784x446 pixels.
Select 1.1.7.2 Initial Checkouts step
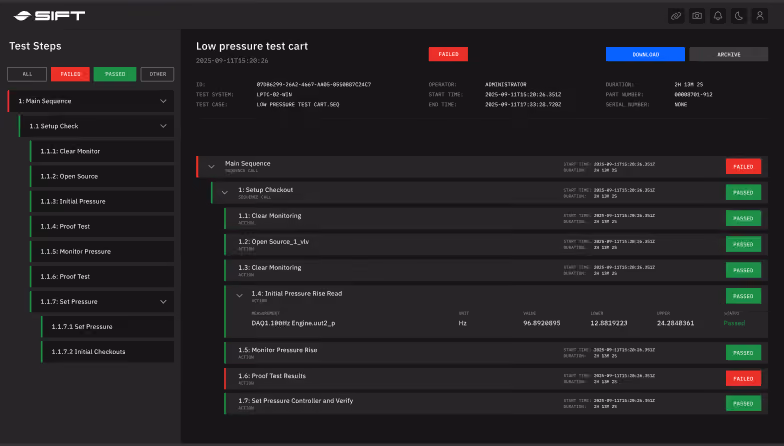click(x=108, y=352)
